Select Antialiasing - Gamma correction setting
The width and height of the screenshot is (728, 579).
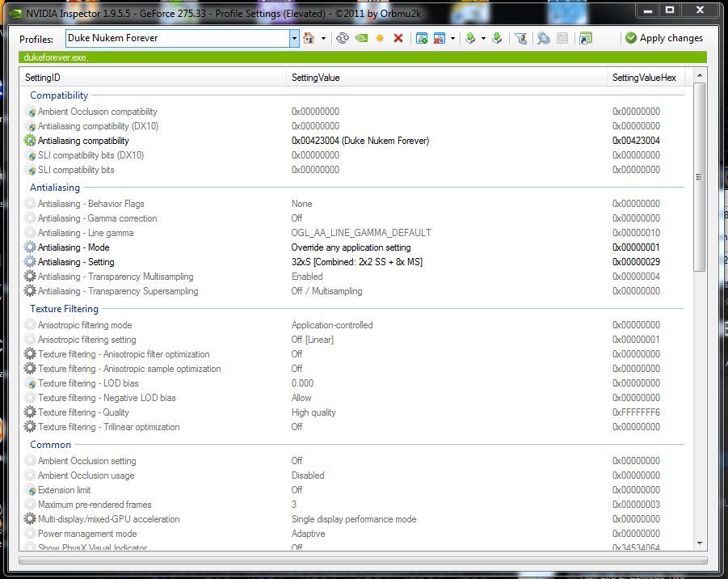coord(353,218)
